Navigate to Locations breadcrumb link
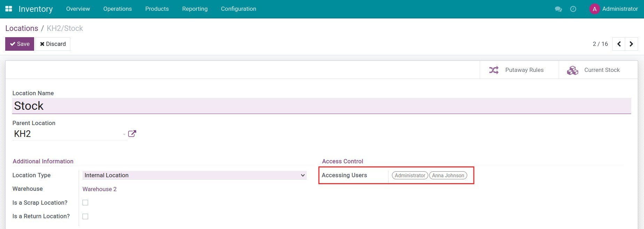644x229 pixels. [x=22, y=28]
